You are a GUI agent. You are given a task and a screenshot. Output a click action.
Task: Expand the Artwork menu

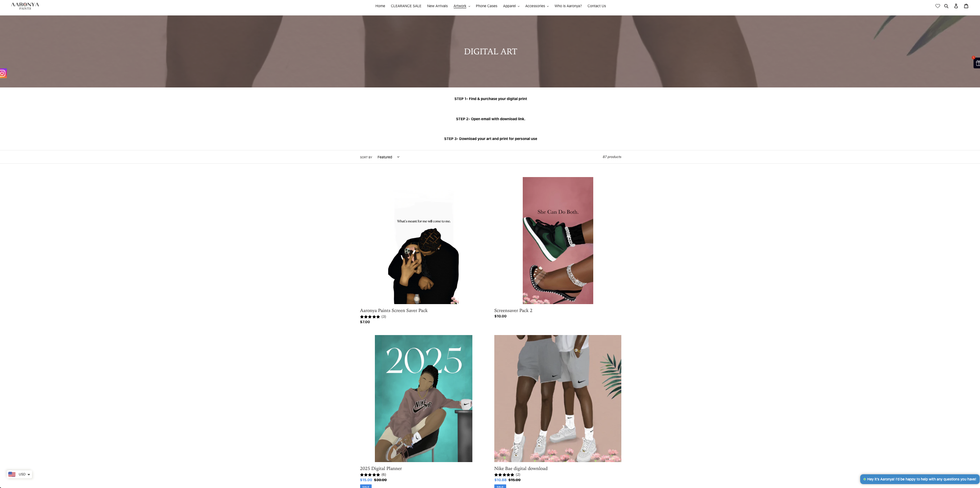click(462, 6)
